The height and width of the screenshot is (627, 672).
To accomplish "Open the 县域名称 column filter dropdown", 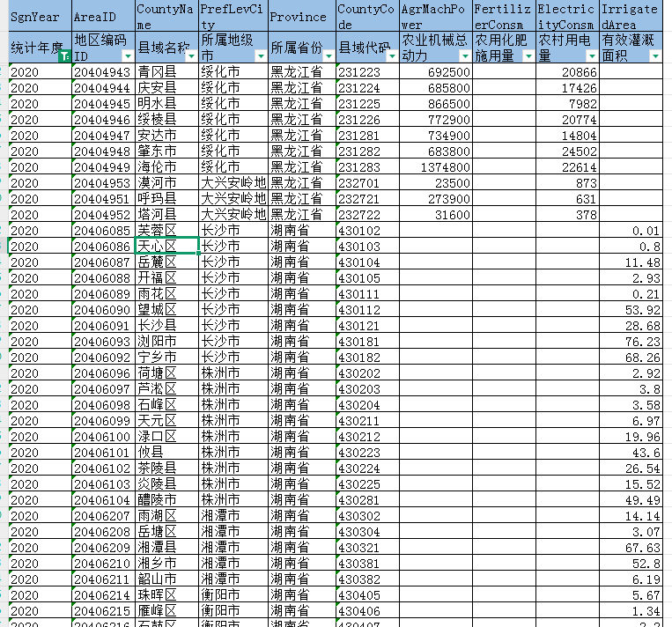I will coord(191,55).
